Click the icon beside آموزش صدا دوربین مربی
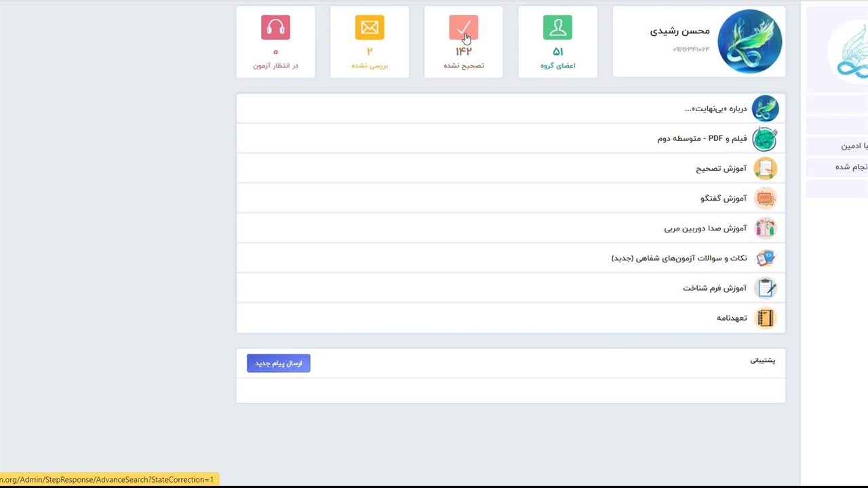868x488 pixels. click(765, 228)
